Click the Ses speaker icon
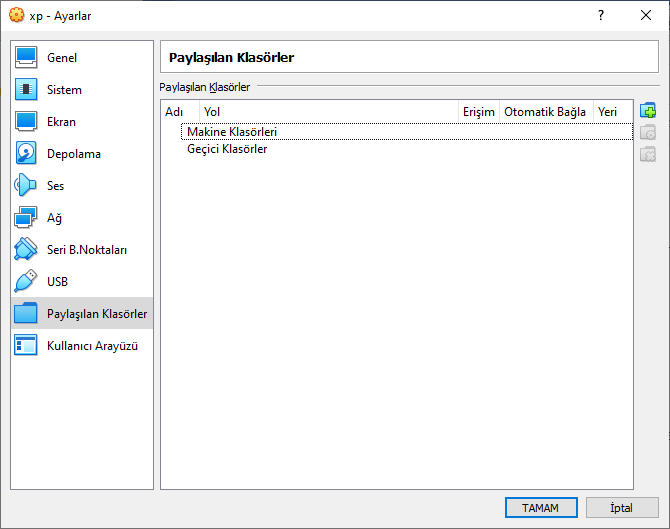The image size is (670, 529). 26,185
